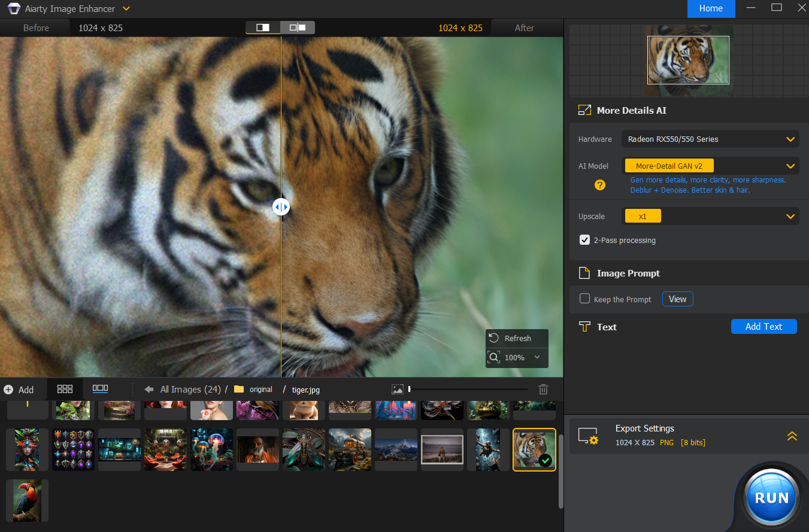Select the Text tool icon
Viewport: 809px width, 532px height.
tap(584, 327)
